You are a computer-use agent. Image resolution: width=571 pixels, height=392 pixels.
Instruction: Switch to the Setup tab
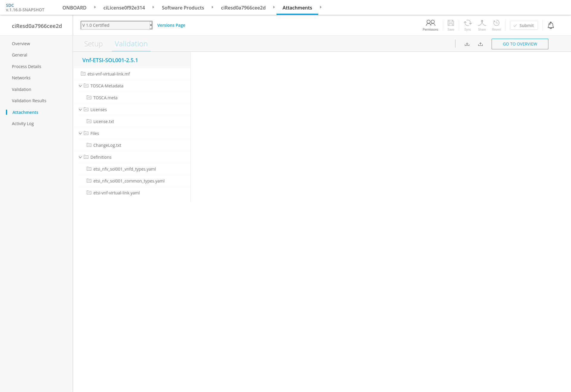pyautogui.click(x=93, y=44)
